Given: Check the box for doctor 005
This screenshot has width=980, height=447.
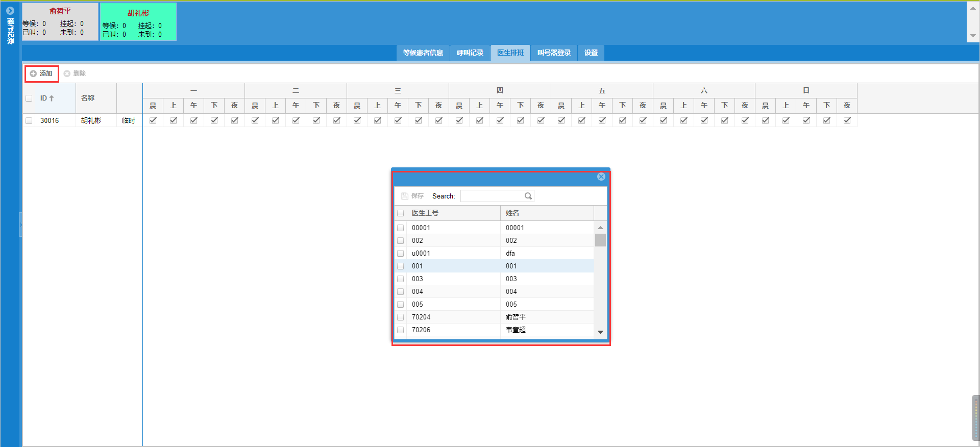Looking at the screenshot, I should 401,305.
